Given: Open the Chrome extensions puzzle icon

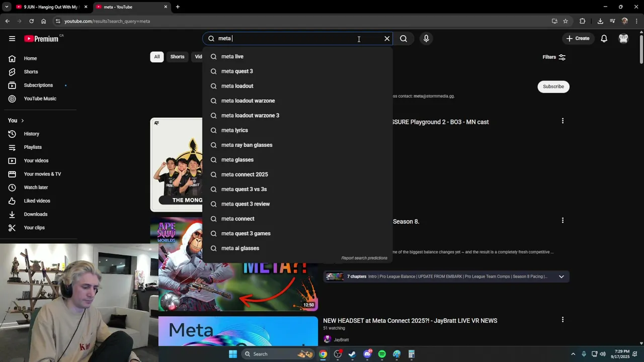Looking at the screenshot, I should coord(583,21).
